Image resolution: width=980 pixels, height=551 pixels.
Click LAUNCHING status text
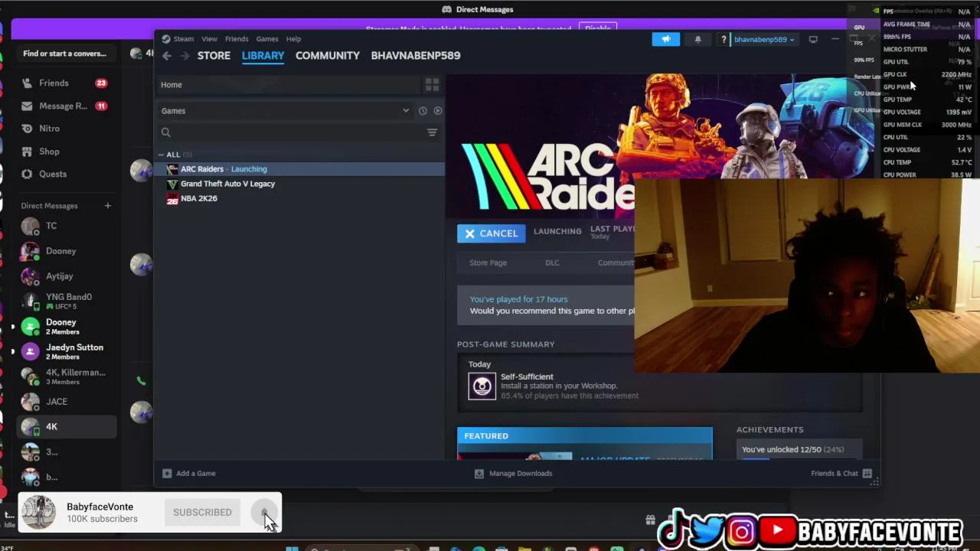557,231
